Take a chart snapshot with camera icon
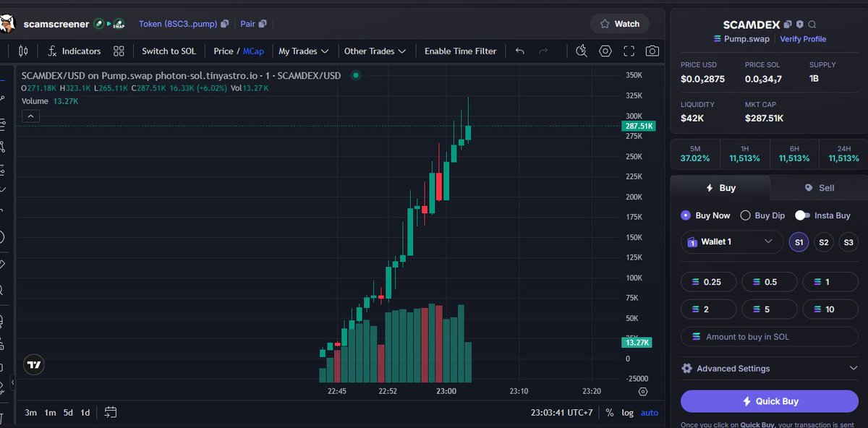 tap(652, 51)
